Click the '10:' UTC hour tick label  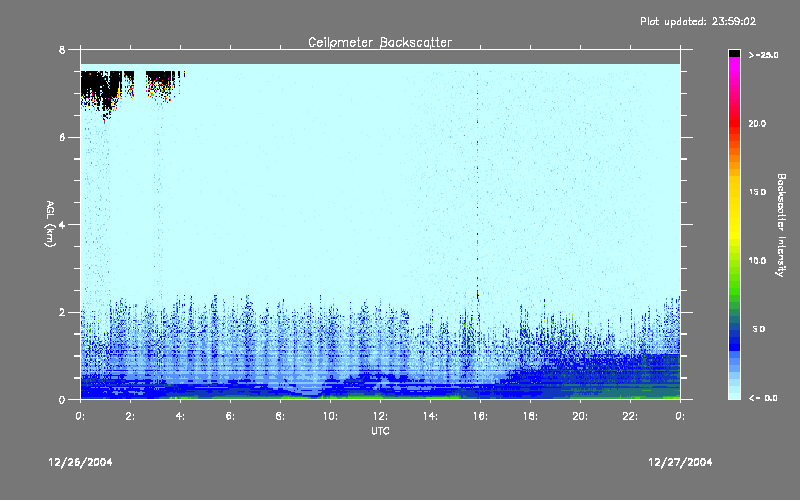click(330, 416)
